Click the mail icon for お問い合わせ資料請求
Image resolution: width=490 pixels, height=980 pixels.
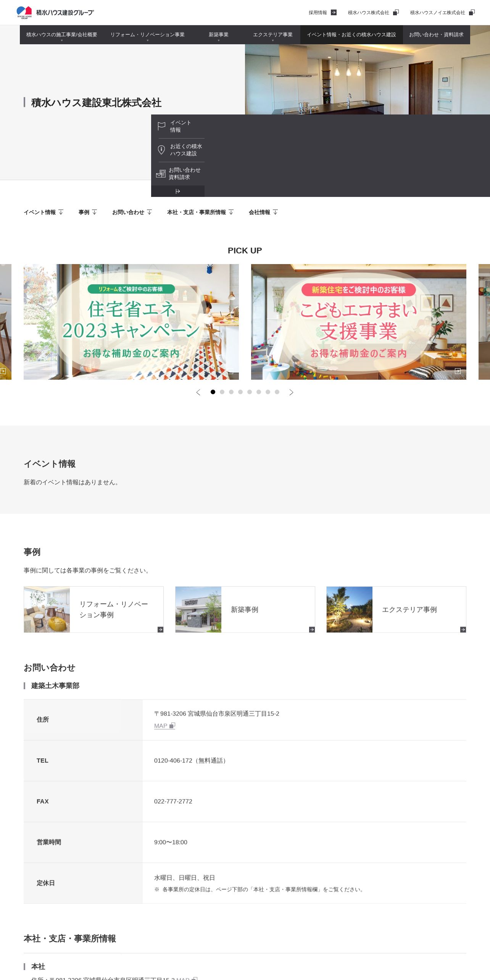tap(161, 174)
